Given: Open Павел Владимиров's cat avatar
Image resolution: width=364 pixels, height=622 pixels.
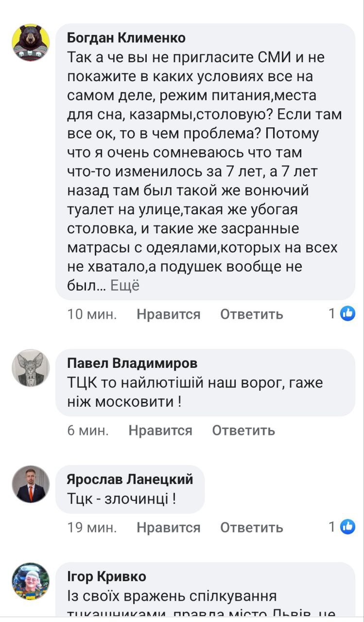Looking at the screenshot, I should point(31,368).
